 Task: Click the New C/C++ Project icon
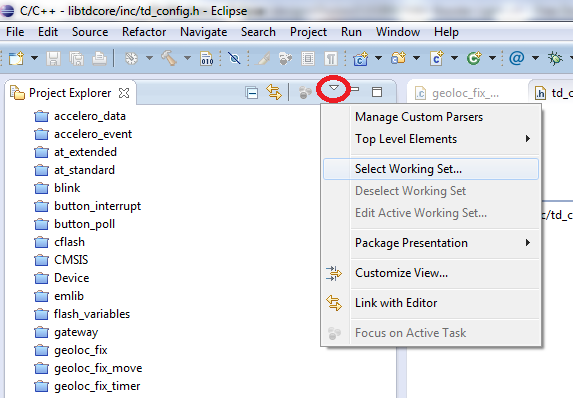pos(361,58)
